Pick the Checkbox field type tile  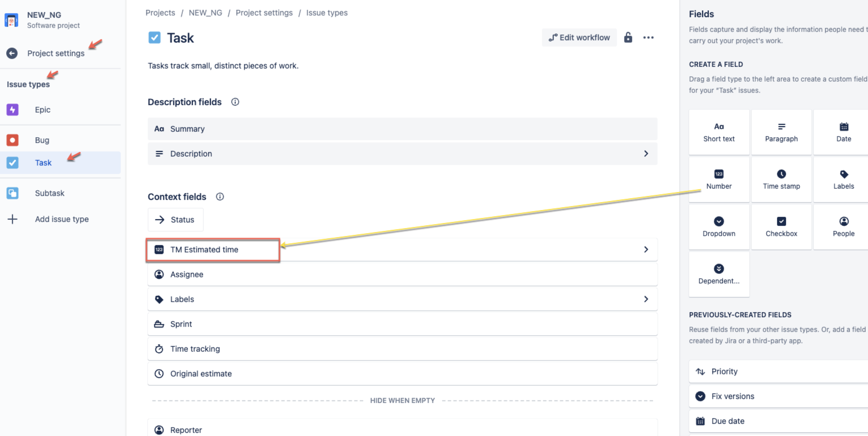point(781,227)
